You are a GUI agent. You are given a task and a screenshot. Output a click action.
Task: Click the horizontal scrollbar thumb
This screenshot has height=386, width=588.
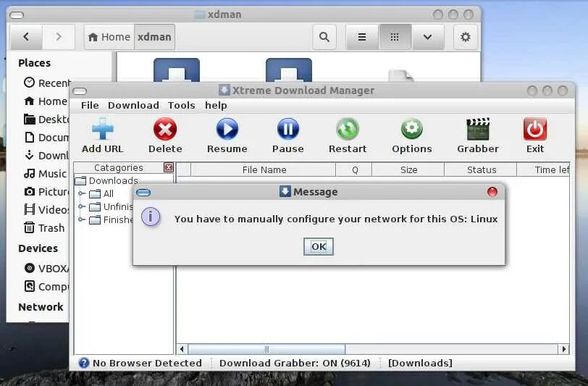[x=266, y=349]
